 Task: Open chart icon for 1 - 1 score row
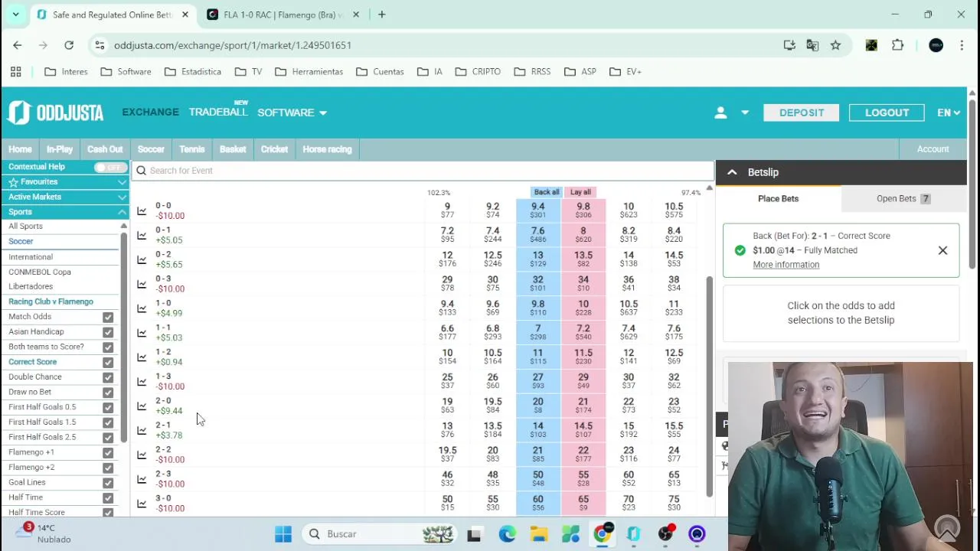tap(142, 333)
